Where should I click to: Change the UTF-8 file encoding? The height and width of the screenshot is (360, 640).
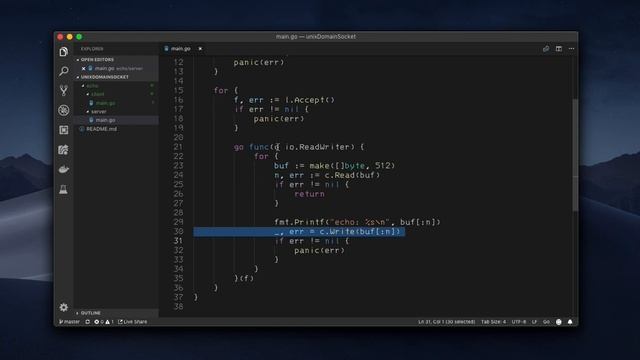519,322
